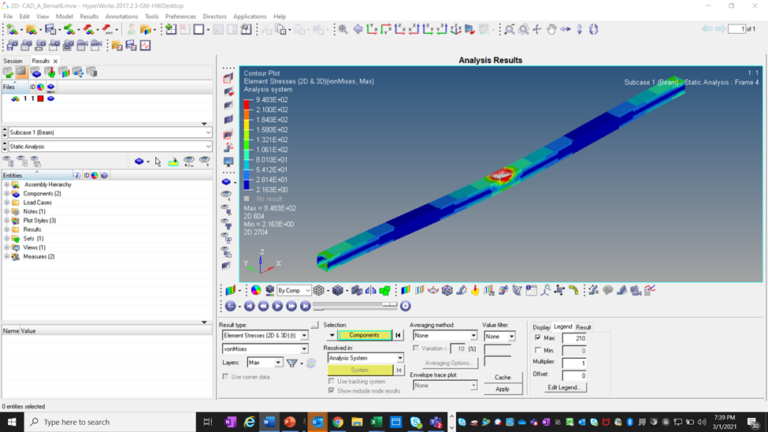The width and height of the screenshot is (768, 432).
Task: Open the Preferences menu
Action: pos(180,16)
